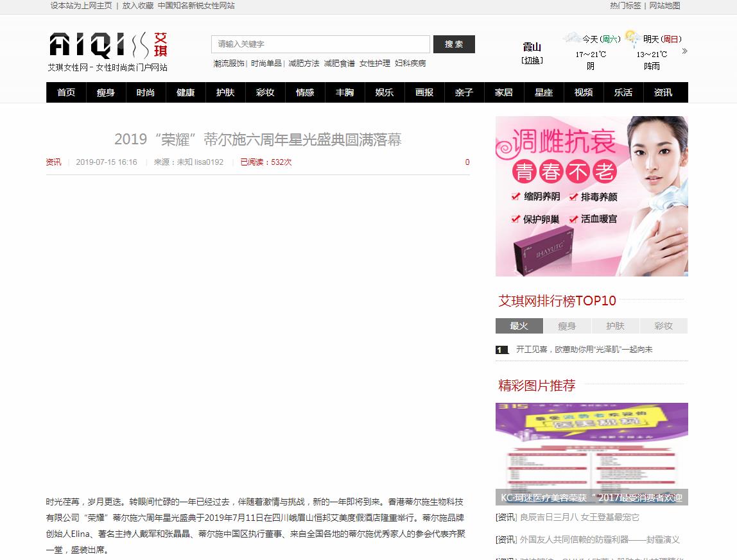Click today's cloudy weather icon
The height and width of the screenshot is (560, 737).
(572, 37)
